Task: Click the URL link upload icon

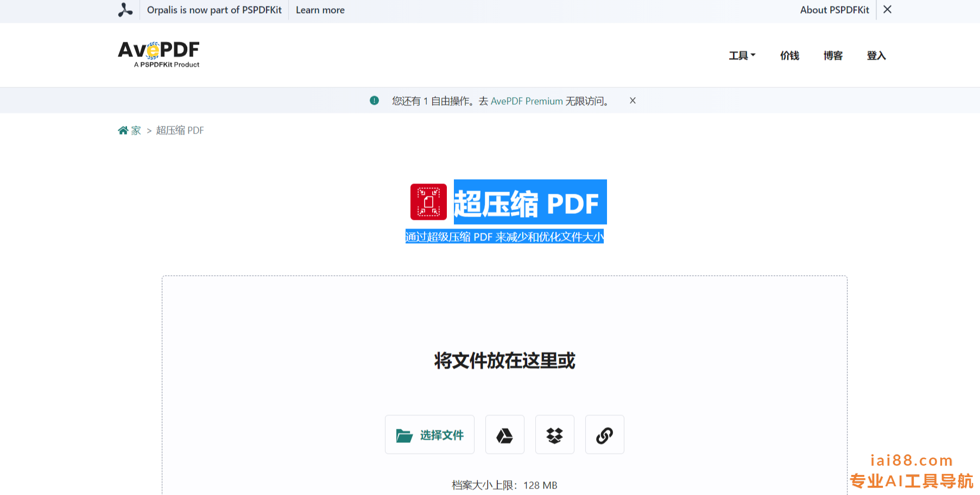Action: 604,435
